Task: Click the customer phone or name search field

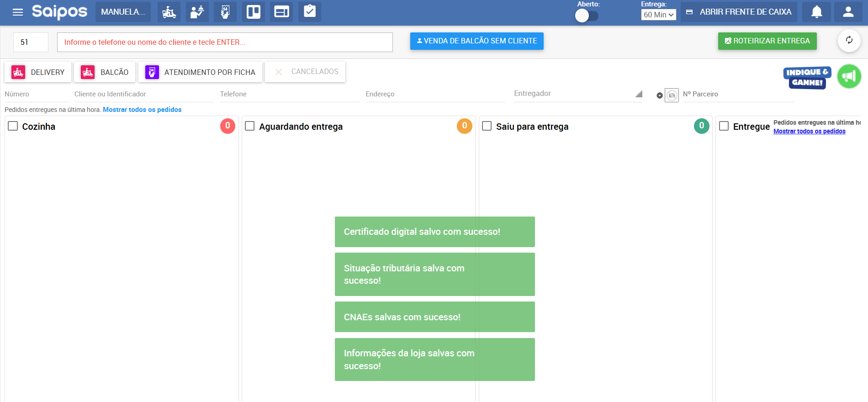Action: [x=224, y=42]
